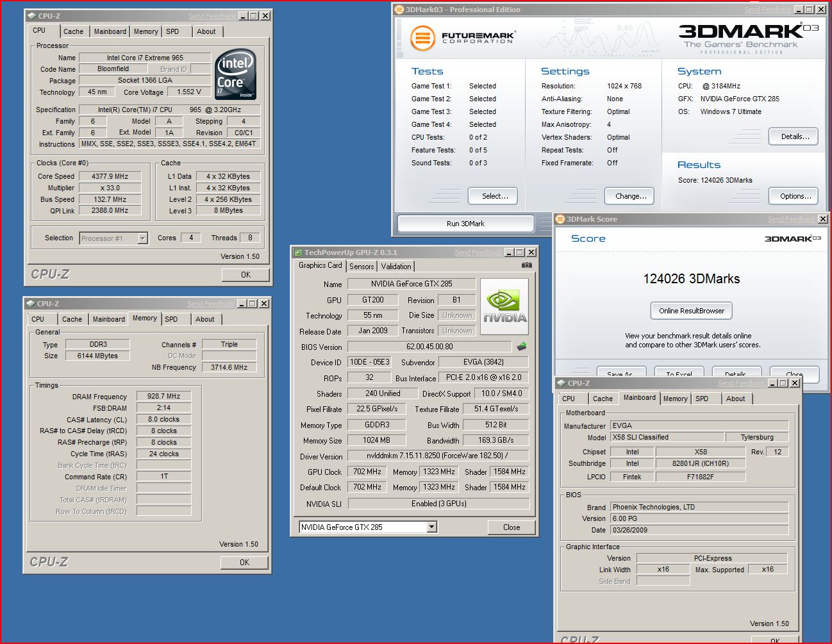
Task: Click Send Feedback link in GPU-Z title bar
Action: pos(478,253)
